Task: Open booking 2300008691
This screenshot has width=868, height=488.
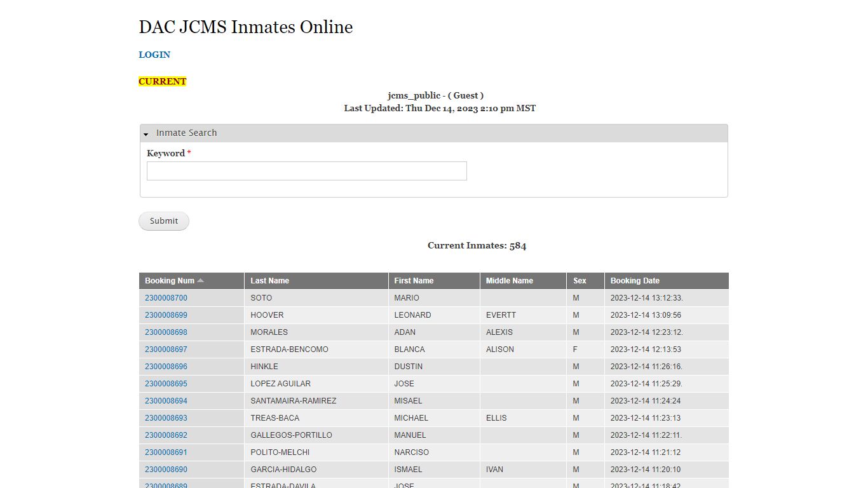Action: click(x=166, y=452)
